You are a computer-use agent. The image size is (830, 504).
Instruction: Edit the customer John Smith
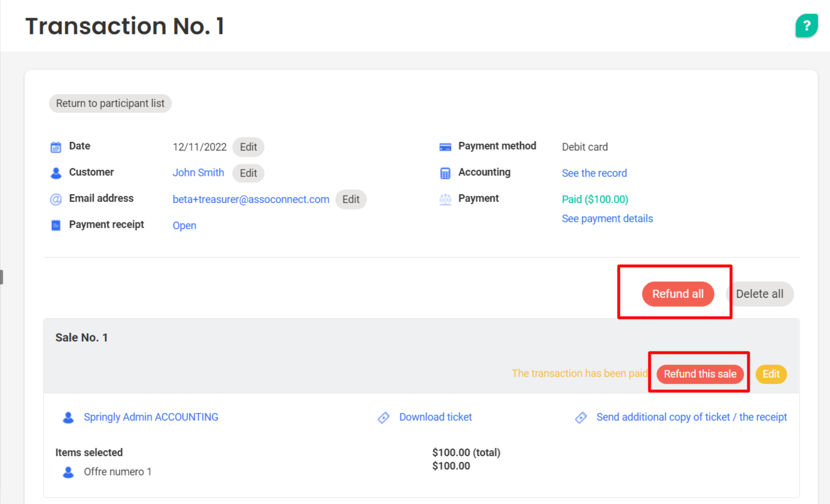[248, 173]
